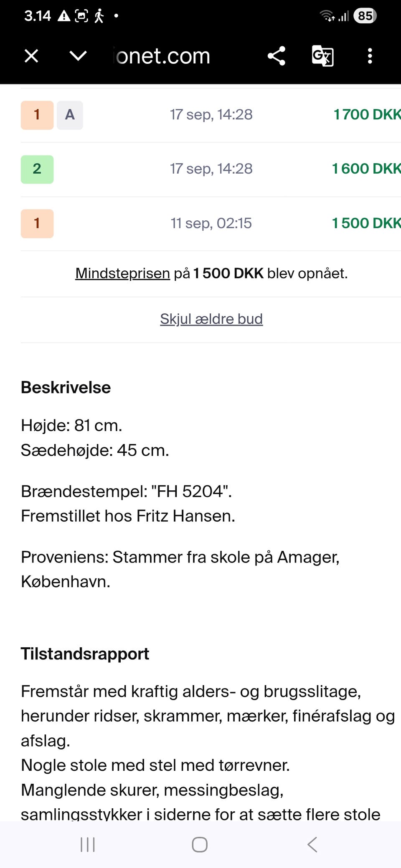Open the Google Translate icon

click(322, 56)
